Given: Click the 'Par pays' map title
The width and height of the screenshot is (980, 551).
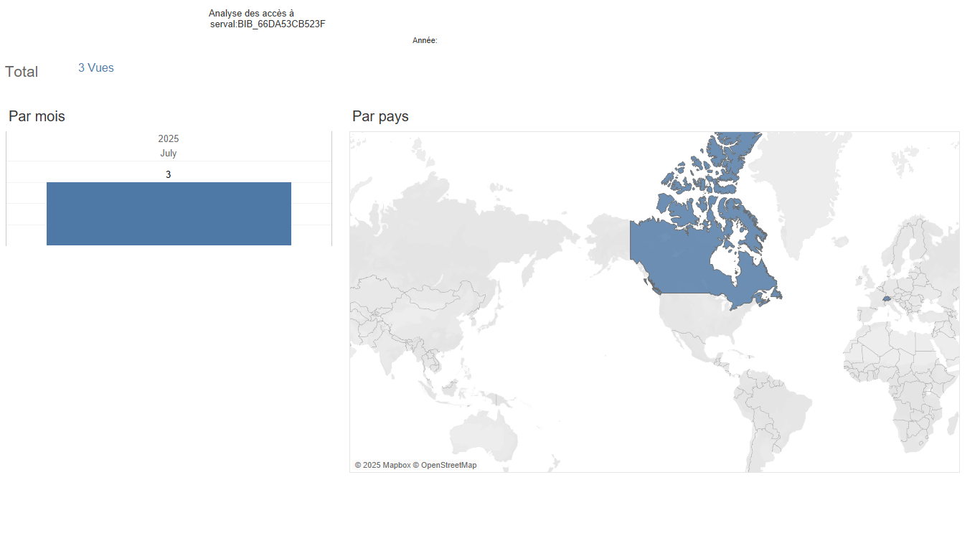Looking at the screenshot, I should coord(380,116).
